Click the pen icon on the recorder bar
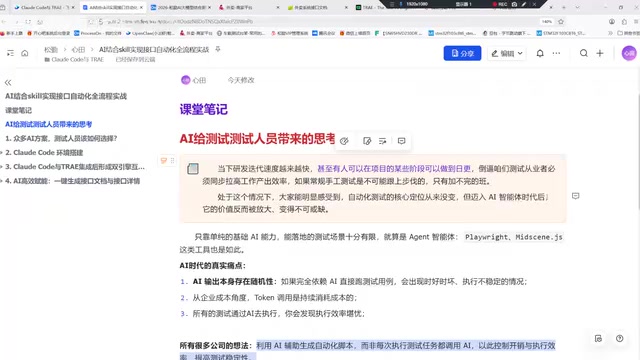Viewport: 640px width, 360px height. click(x=524, y=4)
